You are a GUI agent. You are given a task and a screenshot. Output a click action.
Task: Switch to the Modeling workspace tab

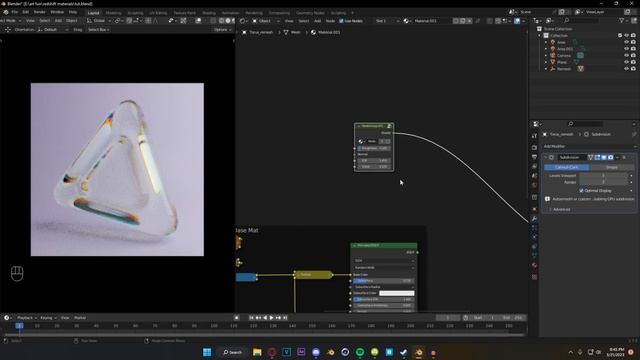click(113, 13)
